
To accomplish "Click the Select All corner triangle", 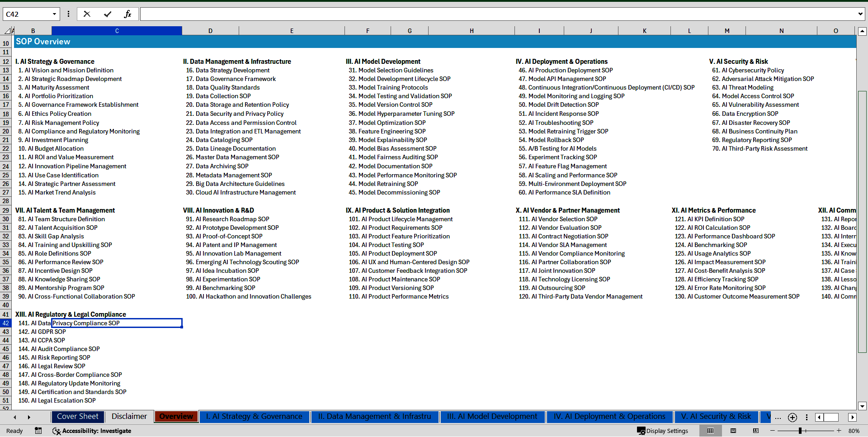I will pos(8,31).
